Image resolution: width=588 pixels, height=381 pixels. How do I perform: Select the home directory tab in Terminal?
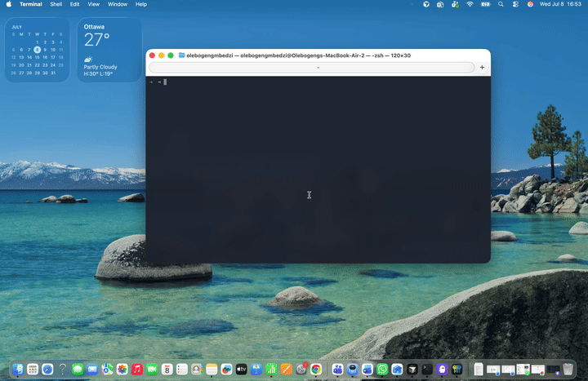click(312, 68)
